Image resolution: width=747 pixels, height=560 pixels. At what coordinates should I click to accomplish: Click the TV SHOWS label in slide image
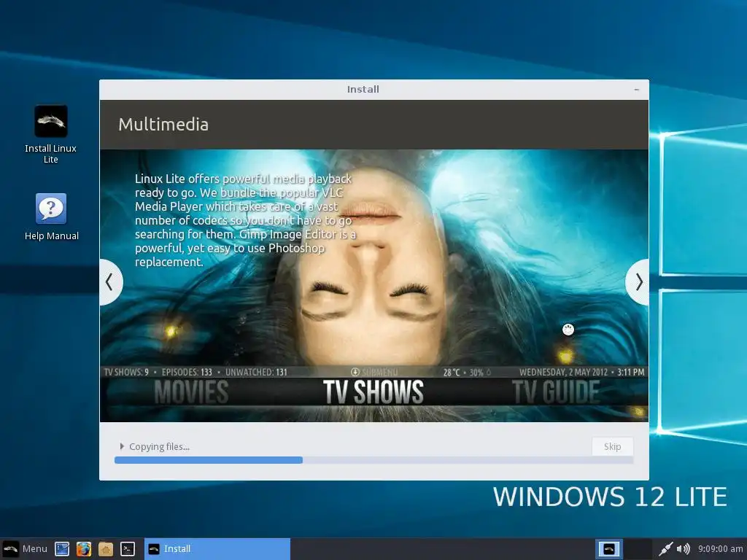[x=373, y=392]
